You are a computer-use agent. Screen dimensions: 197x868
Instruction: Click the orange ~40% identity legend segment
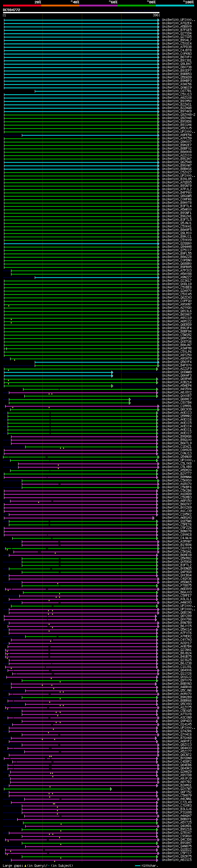tap(60, 6)
